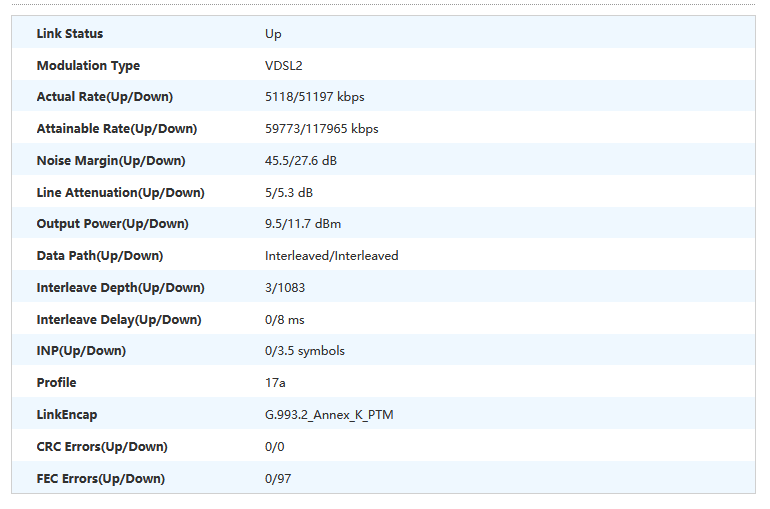The height and width of the screenshot is (509, 770).
Task: Click the 'INP(Up/Down)' label
Action: [x=81, y=351]
